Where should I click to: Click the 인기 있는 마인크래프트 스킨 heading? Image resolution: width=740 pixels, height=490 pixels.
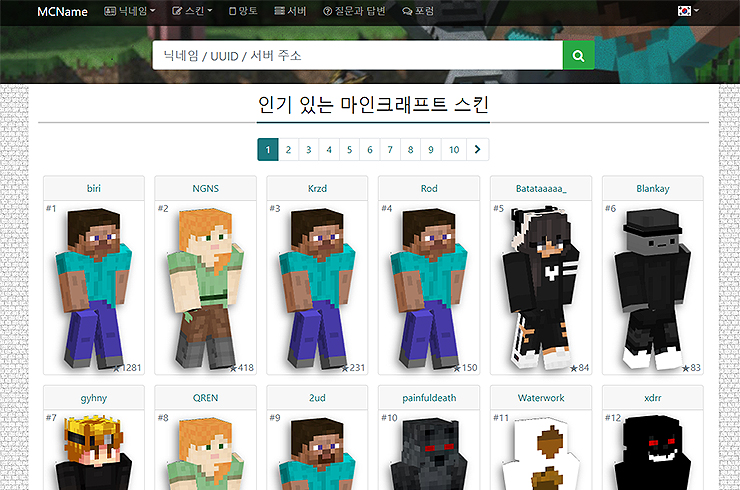click(373, 105)
